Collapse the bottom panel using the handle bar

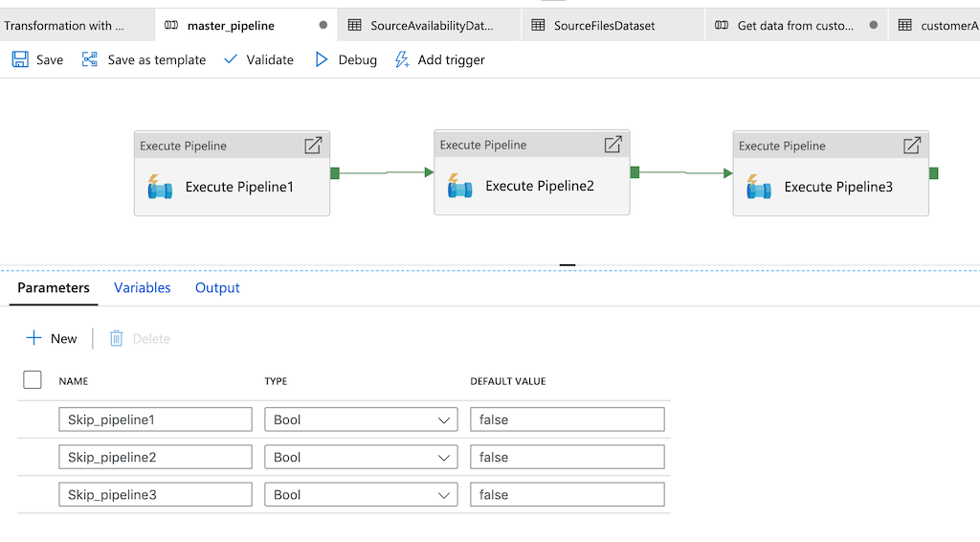click(567, 265)
